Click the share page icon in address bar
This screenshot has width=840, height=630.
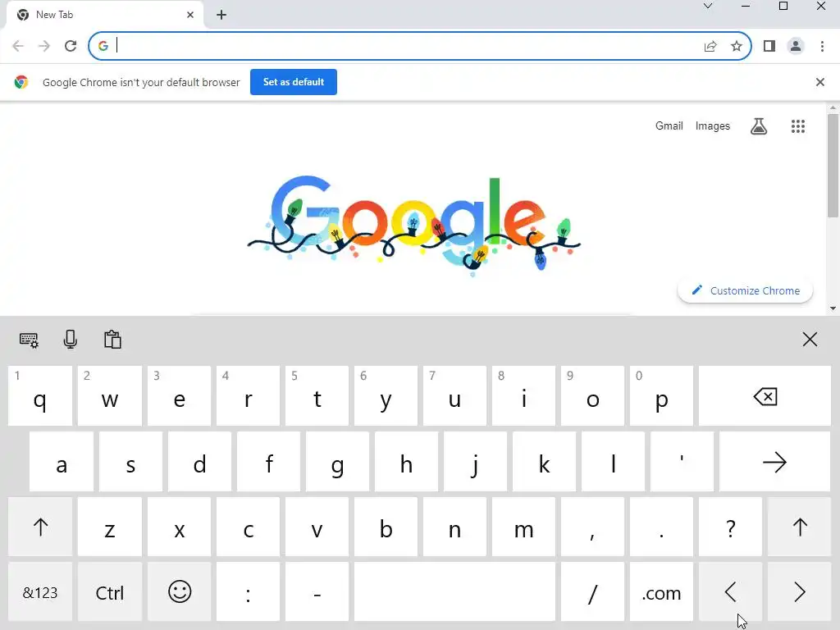pyautogui.click(x=710, y=46)
